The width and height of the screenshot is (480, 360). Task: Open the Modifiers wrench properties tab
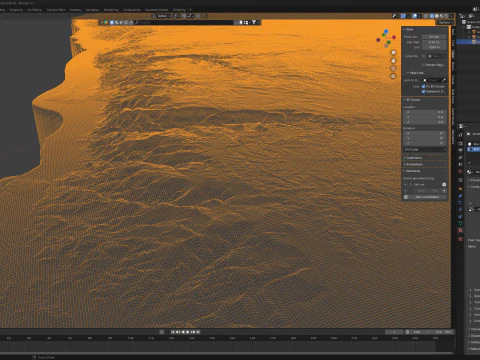[x=460, y=196]
